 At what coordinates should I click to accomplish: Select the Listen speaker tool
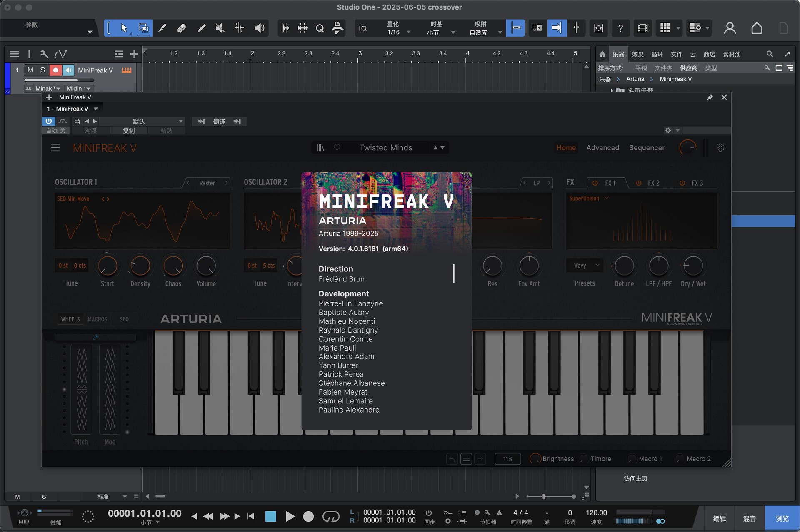tap(259, 28)
